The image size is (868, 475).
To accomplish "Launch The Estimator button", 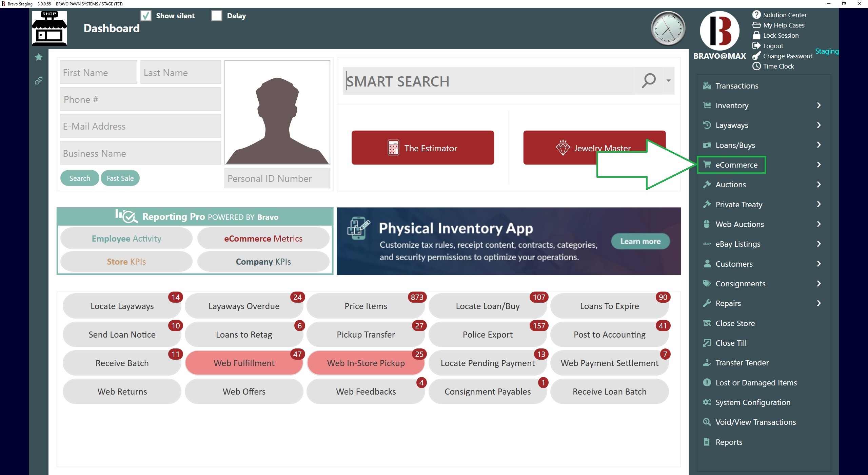I will point(422,148).
